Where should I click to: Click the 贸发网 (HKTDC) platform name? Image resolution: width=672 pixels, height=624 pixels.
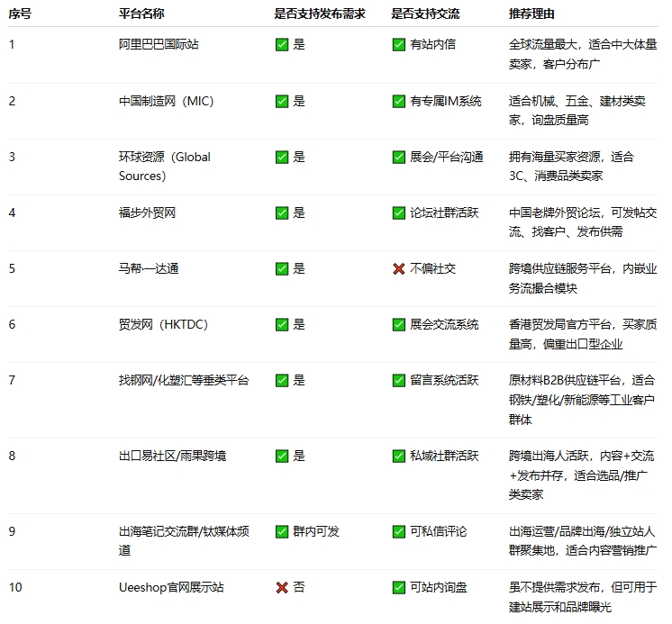click(163, 324)
